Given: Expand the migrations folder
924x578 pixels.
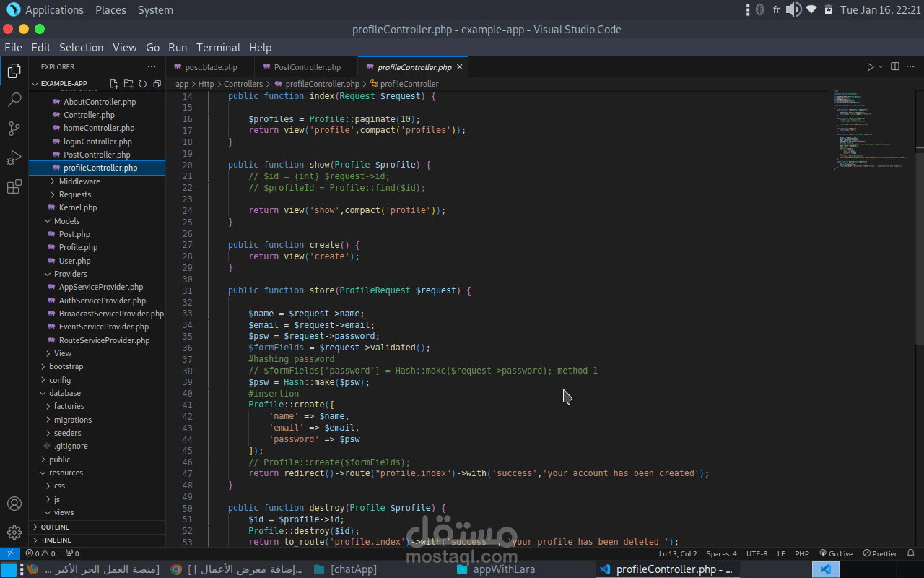Looking at the screenshot, I should coord(72,420).
